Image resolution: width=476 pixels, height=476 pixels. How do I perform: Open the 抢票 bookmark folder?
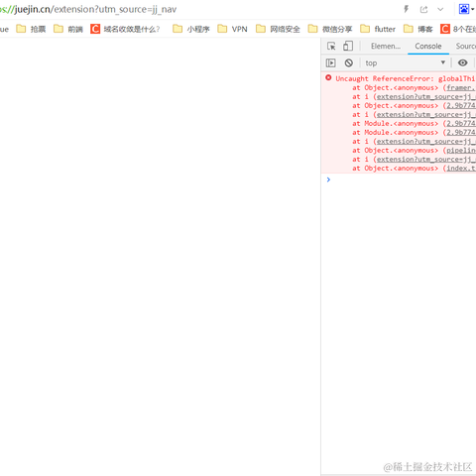pos(31,29)
